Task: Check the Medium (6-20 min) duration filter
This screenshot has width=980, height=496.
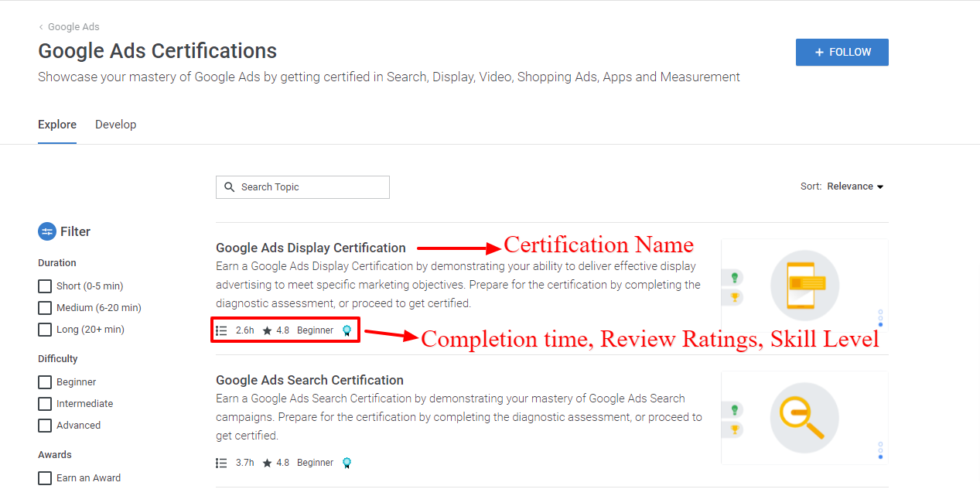Action: click(x=45, y=308)
